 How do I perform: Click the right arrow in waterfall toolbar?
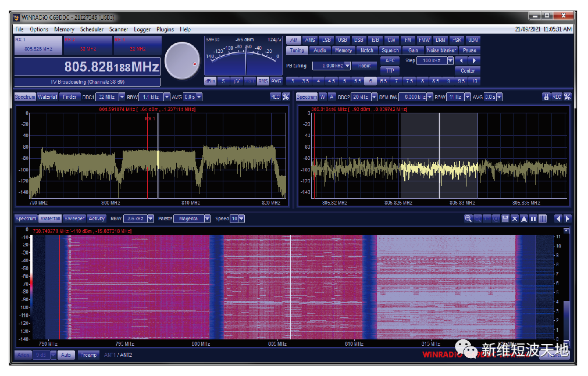[568, 219]
